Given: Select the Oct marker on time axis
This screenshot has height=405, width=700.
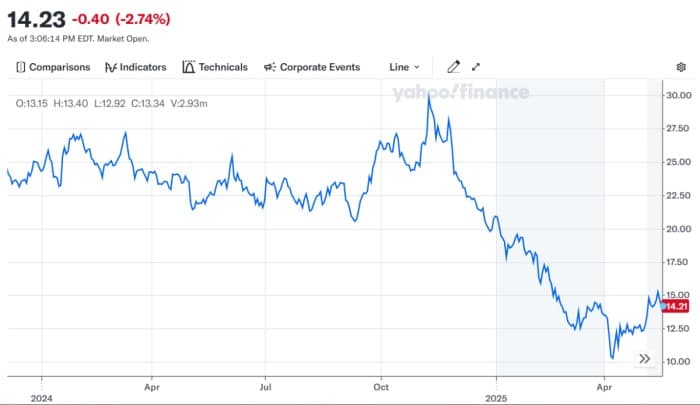Looking at the screenshot, I should point(380,384).
